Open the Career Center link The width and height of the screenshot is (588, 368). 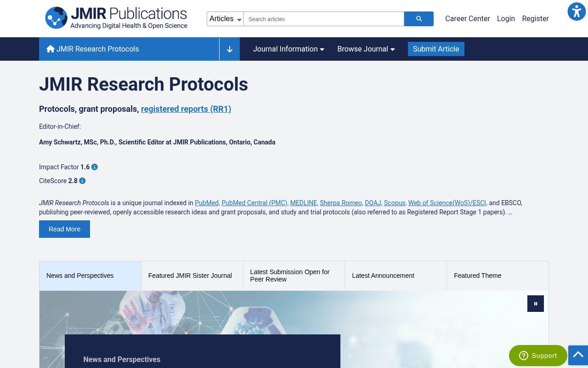468,19
